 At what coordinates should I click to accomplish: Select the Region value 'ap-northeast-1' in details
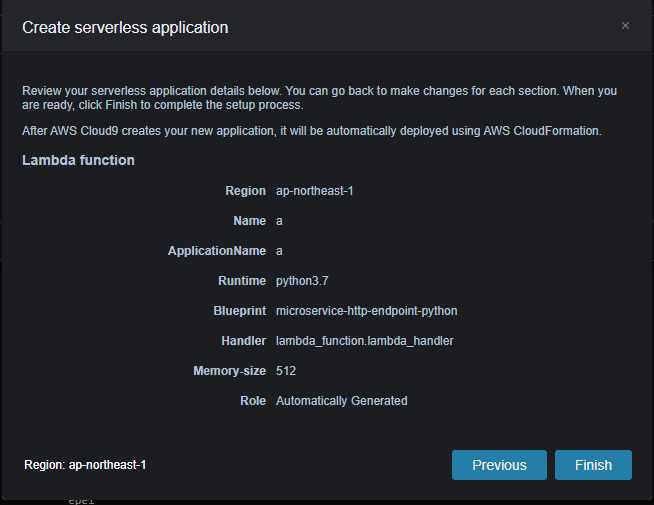(314, 191)
